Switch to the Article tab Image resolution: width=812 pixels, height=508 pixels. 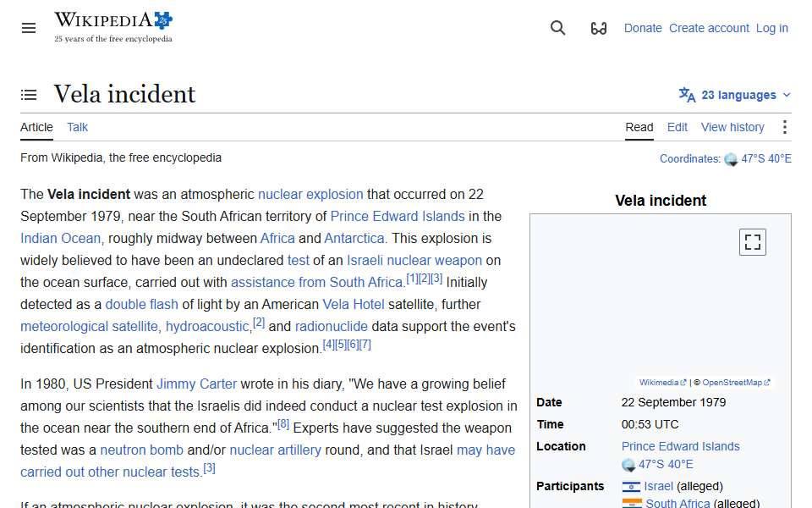pos(36,127)
